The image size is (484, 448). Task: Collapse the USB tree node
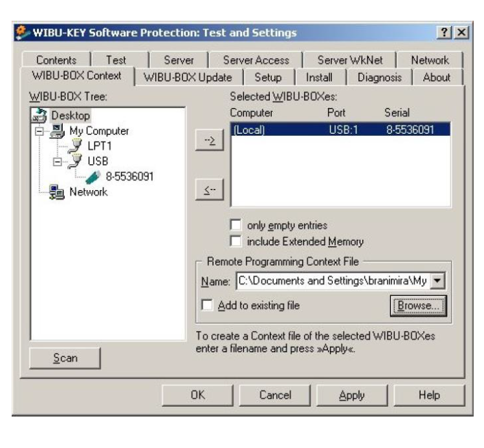(x=57, y=162)
